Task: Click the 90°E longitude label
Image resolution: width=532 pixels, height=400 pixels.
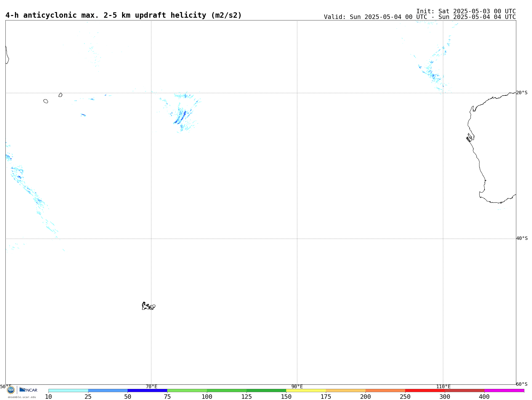Action: pyautogui.click(x=297, y=386)
